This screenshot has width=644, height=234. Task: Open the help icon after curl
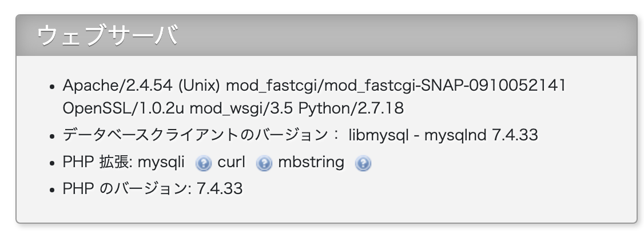point(264,164)
